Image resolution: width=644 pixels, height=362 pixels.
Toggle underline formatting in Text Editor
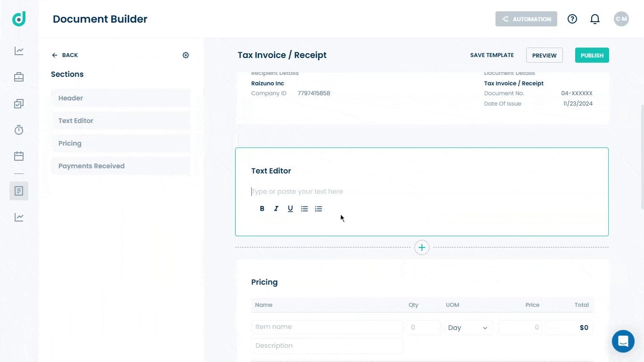(x=290, y=209)
